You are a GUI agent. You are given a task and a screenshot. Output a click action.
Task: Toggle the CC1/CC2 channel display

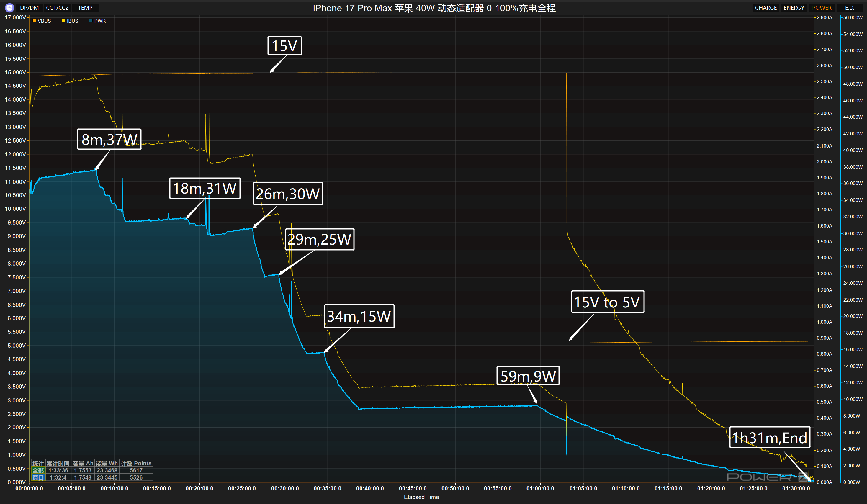[x=57, y=8]
